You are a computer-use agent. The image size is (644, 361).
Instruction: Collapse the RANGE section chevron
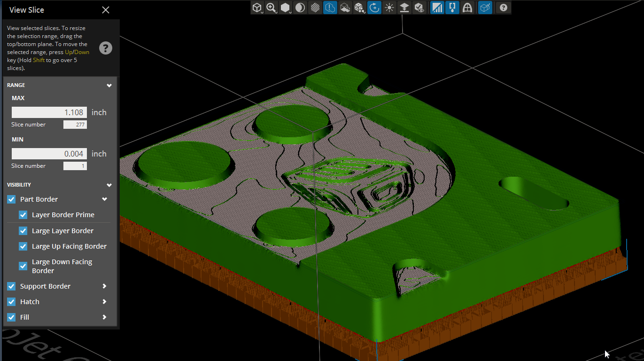coord(109,86)
